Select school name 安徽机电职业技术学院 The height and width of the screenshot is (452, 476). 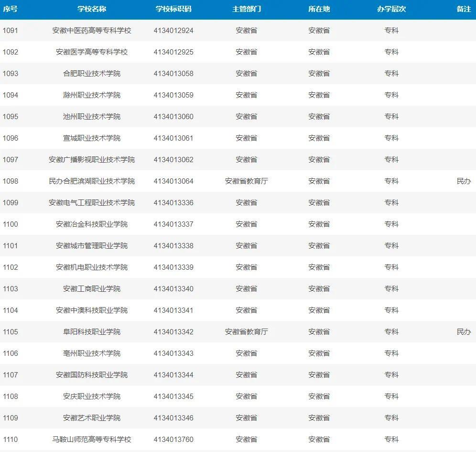click(x=92, y=267)
